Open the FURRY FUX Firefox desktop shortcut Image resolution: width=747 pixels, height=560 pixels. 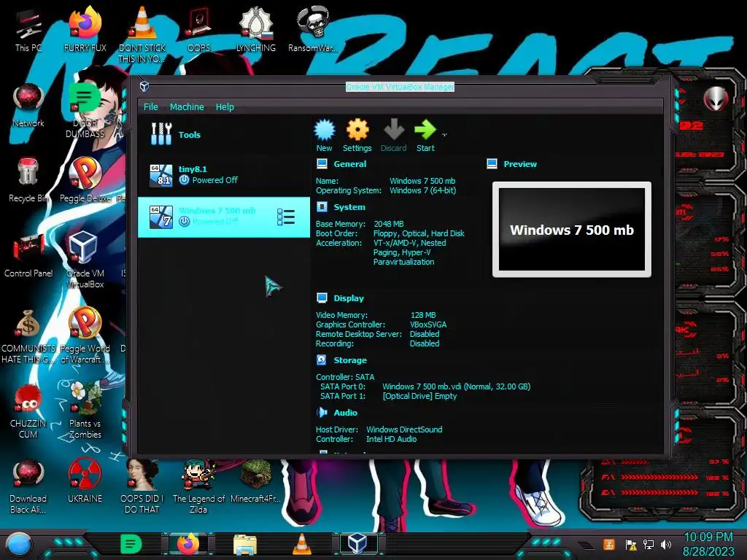point(85,29)
